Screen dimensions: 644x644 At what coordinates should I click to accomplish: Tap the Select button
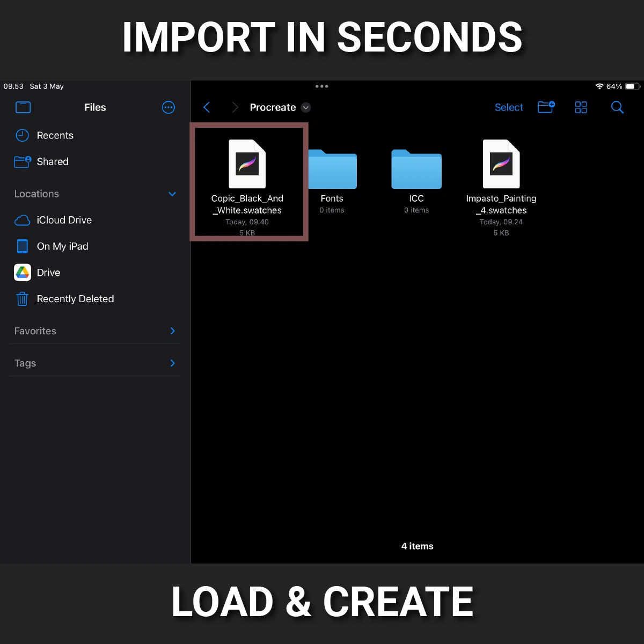pos(509,107)
